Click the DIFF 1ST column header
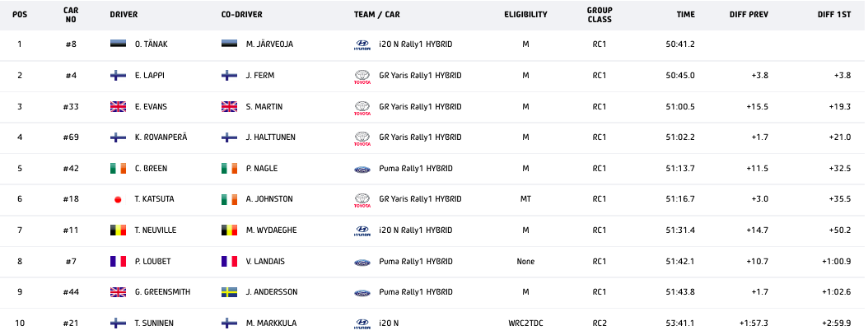This screenshot has width=868, height=335. point(834,15)
